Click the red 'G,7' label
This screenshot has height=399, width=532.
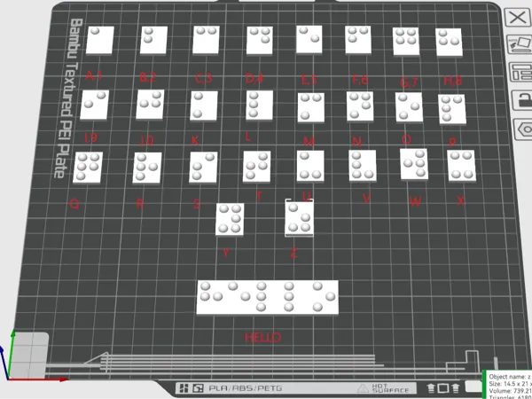tap(409, 82)
